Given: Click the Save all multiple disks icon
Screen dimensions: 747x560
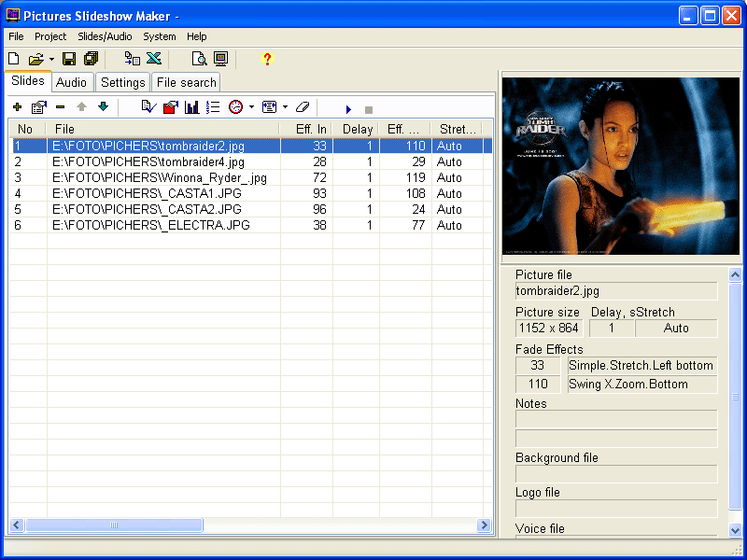Looking at the screenshot, I should coord(91,59).
